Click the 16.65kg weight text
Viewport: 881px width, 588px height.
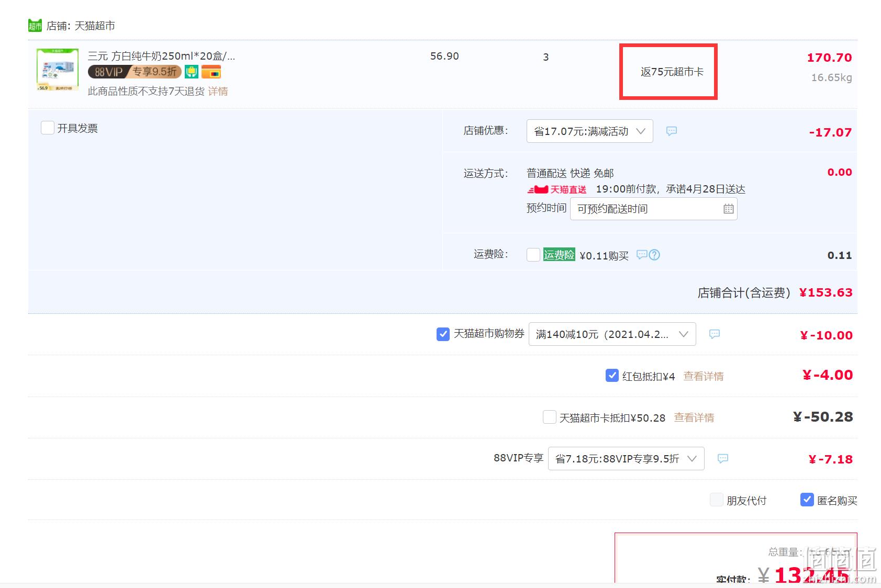[831, 77]
